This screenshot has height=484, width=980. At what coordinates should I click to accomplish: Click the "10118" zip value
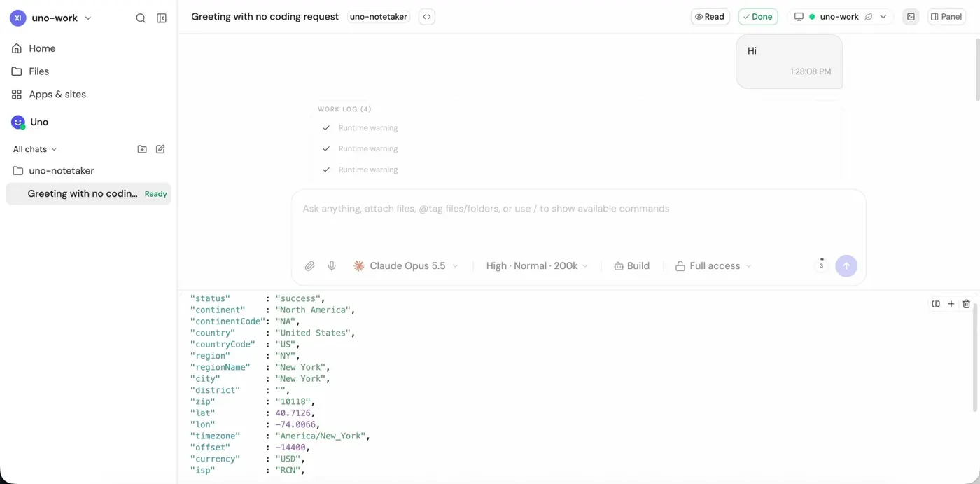coord(293,401)
